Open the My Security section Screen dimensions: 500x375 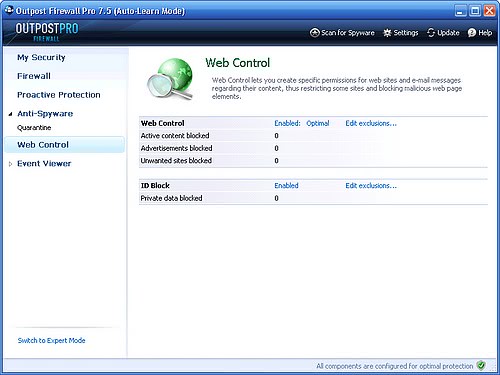click(x=41, y=57)
